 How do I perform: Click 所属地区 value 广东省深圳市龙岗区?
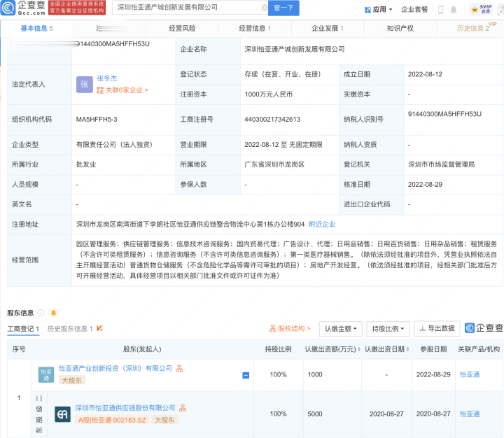click(x=274, y=164)
